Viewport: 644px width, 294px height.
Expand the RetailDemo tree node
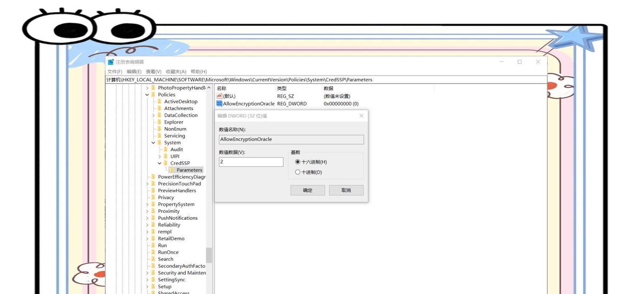point(147,239)
